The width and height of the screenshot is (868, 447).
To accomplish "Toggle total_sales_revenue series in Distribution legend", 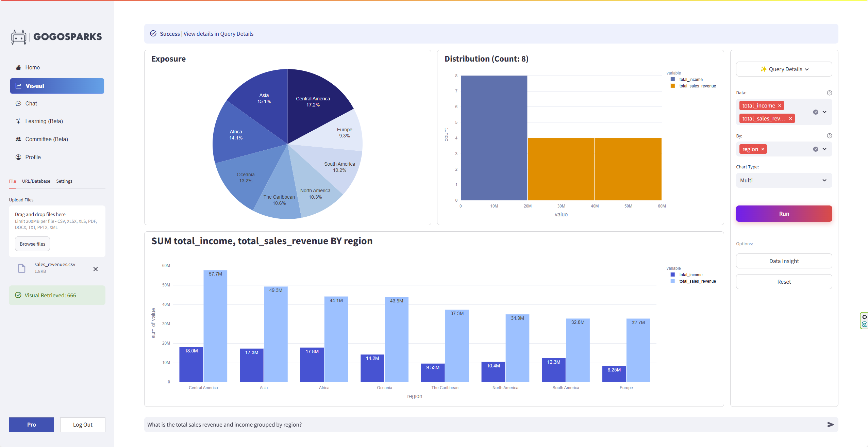I will point(697,86).
